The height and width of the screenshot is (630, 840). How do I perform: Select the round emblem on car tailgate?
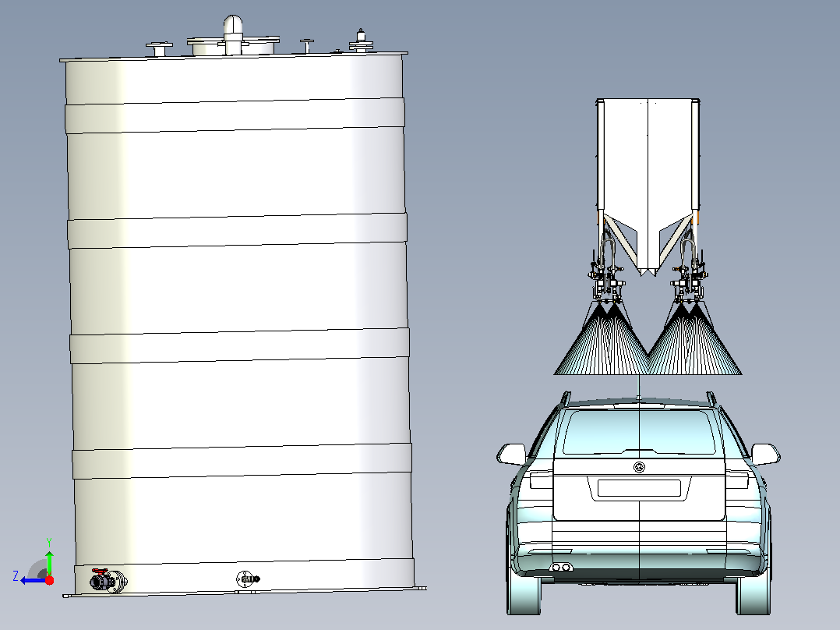click(639, 467)
